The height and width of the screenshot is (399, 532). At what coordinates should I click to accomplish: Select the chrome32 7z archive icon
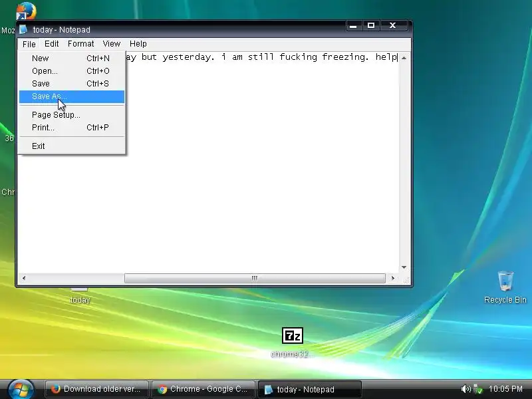tap(293, 342)
